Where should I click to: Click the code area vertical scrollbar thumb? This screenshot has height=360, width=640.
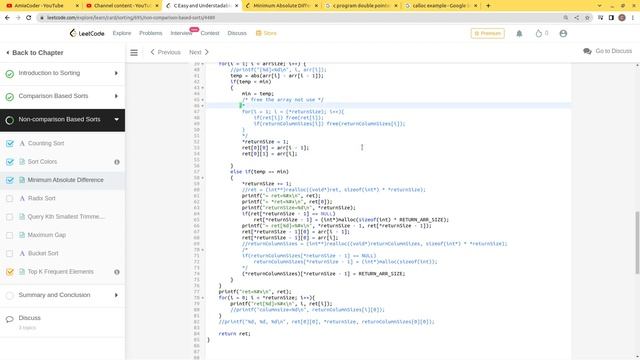click(x=637, y=243)
